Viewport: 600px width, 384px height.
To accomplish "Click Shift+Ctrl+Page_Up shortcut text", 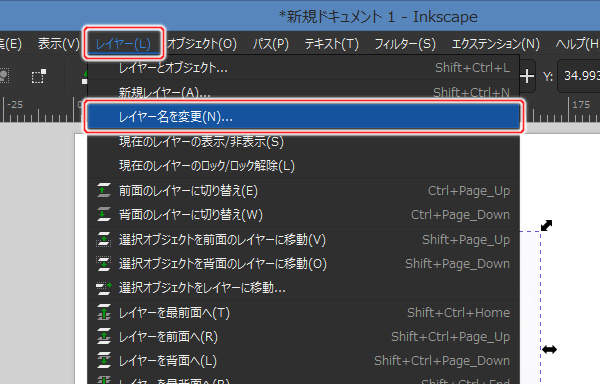I will [x=450, y=337].
